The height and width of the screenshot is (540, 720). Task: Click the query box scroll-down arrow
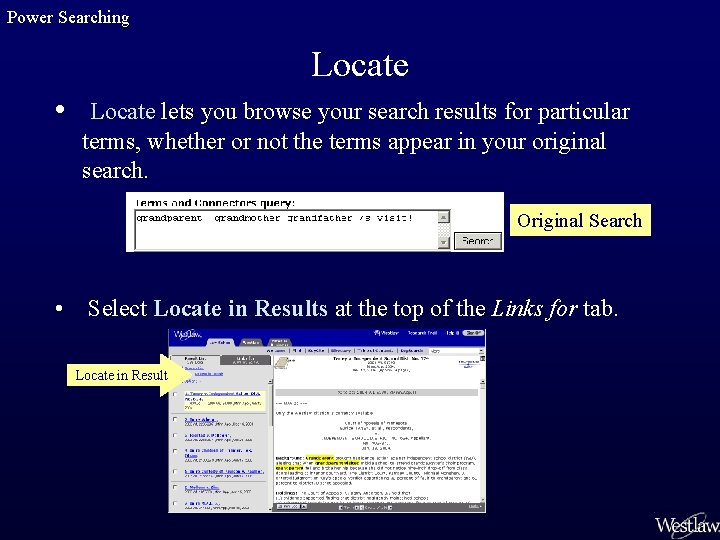click(x=444, y=242)
